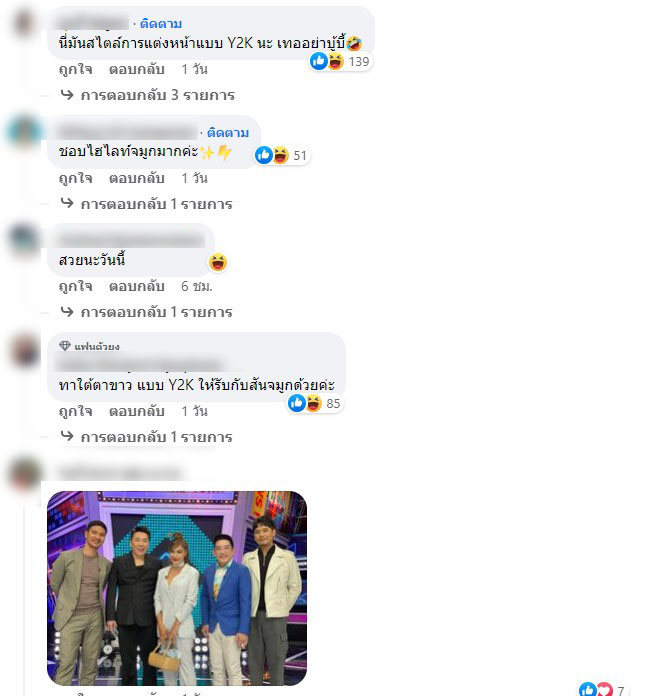This screenshot has height=696, width=672.
Task: Open reactions on the white under-eye Y2K comment (85)
Action: point(315,403)
